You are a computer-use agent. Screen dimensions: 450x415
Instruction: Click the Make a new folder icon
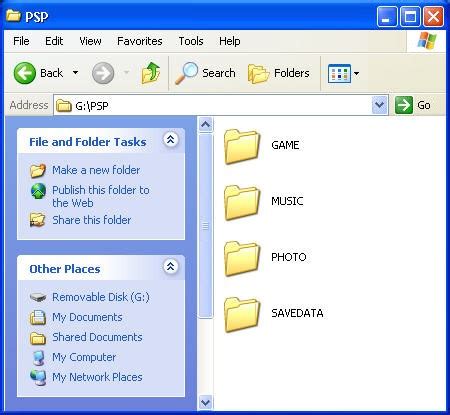(x=38, y=170)
